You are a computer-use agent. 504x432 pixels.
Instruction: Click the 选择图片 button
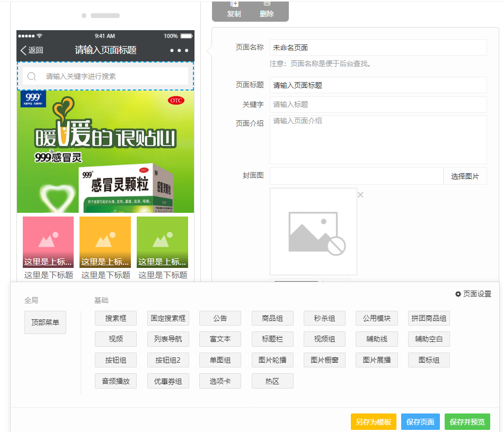click(x=465, y=176)
